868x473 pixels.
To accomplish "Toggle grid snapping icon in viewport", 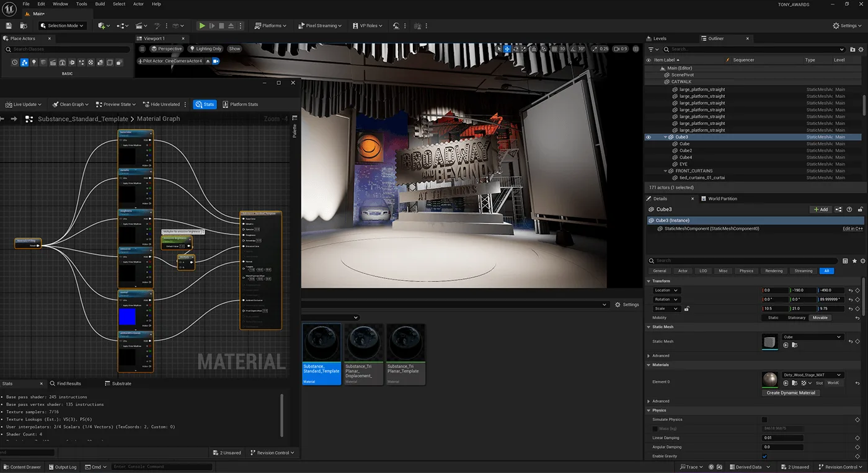I will [x=554, y=48].
